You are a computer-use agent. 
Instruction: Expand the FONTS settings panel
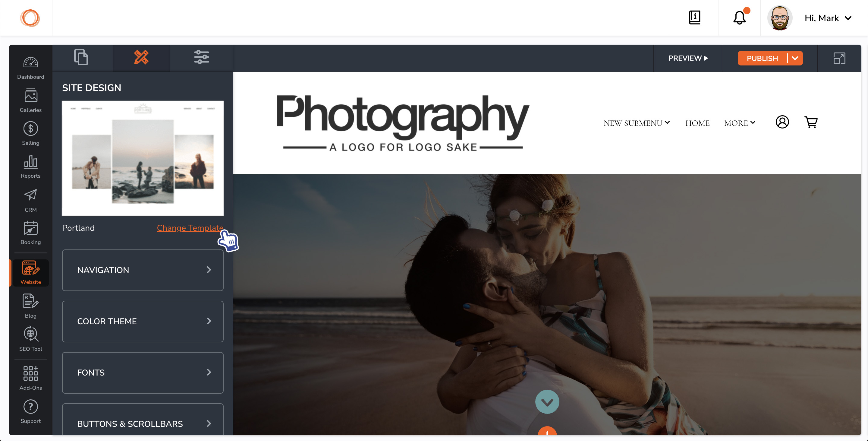(143, 372)
